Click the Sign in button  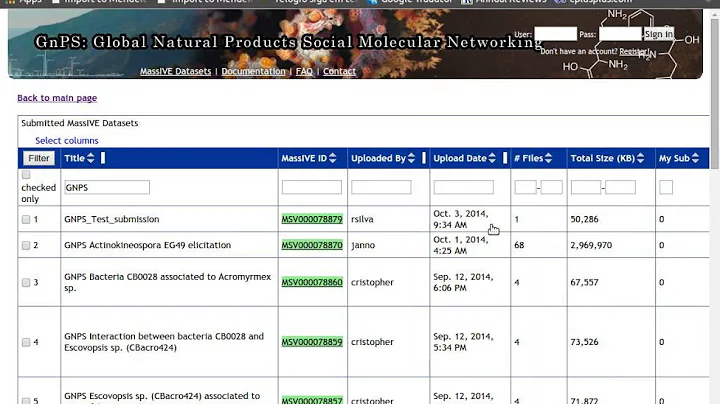click(658, 34)
